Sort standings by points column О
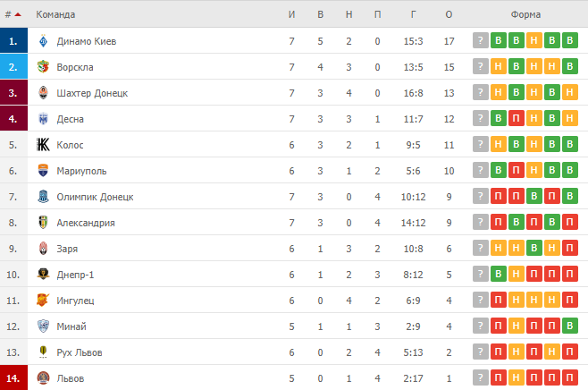This screenshot has width=588, height=390. (x=449, y=14)
